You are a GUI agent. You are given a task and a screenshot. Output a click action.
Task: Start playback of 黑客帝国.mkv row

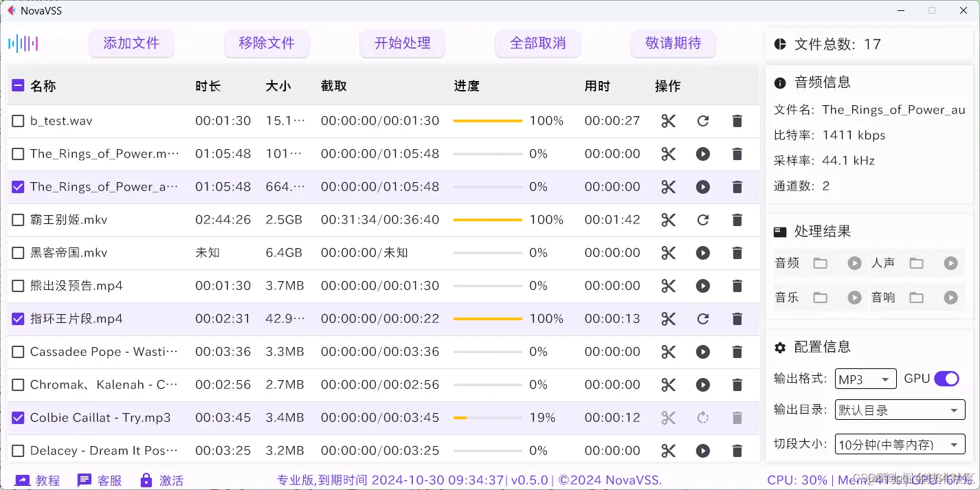click(x=702, y=253)
